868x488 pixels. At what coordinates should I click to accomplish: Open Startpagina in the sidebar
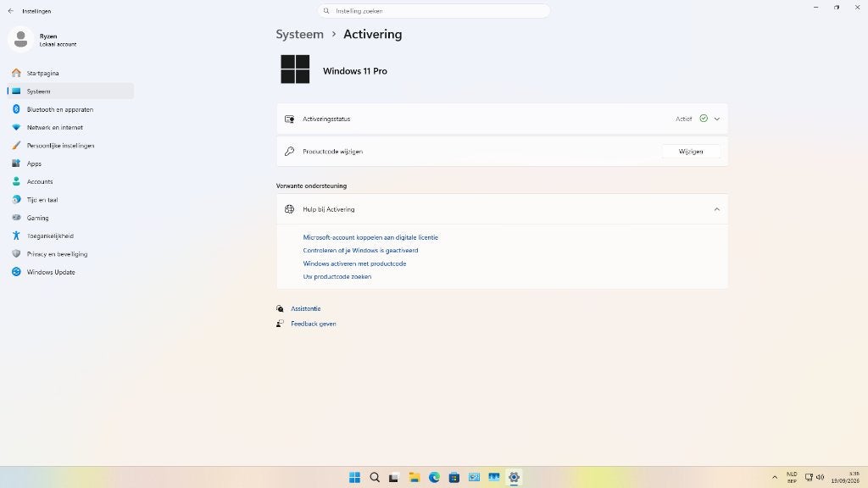click(x=70, y=73)
